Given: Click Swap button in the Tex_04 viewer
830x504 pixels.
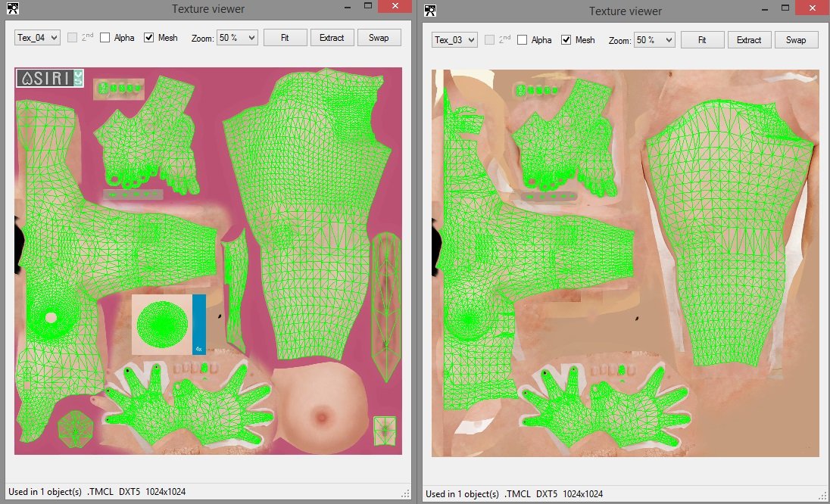Looking at the screenshot, I should tap(379, 38).
